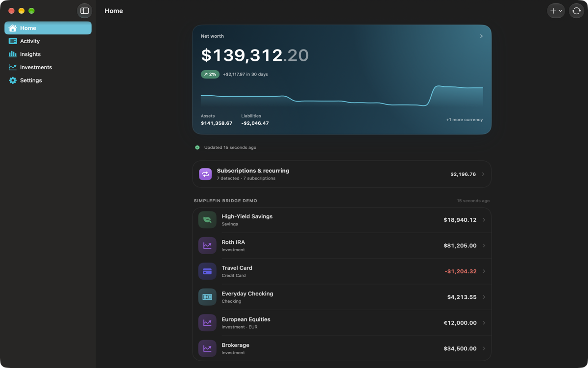The image size is (588, 368).
Task: Click the '+$2,117.97 in 30 days' text
Action: point(245,75)
